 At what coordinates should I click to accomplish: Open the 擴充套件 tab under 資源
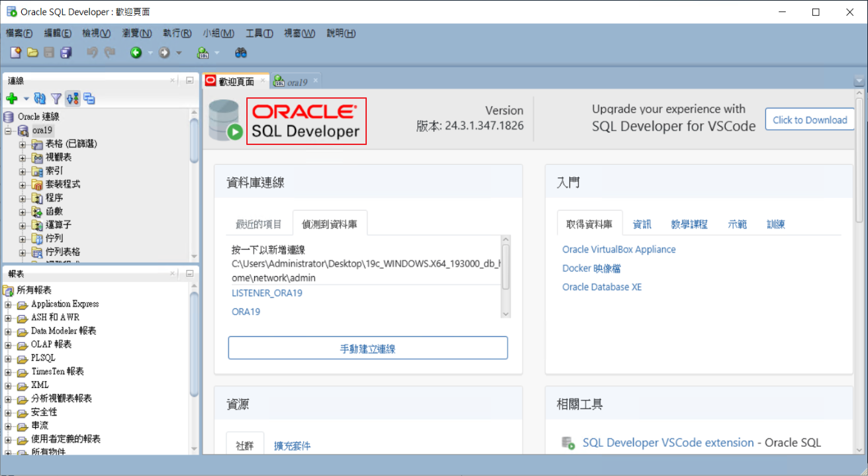292,446
